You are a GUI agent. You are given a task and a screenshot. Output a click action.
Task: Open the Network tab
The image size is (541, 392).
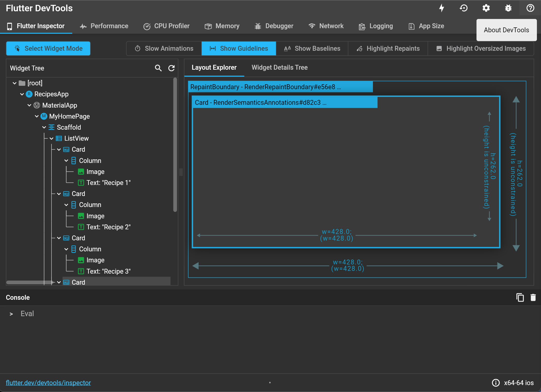(x=326, y=26)
